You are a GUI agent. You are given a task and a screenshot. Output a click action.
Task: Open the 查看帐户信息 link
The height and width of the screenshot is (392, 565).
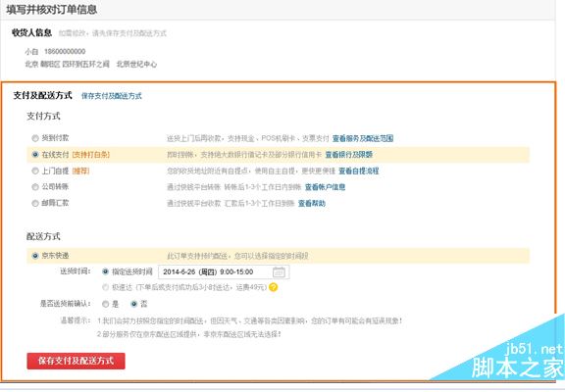(325, 187)
